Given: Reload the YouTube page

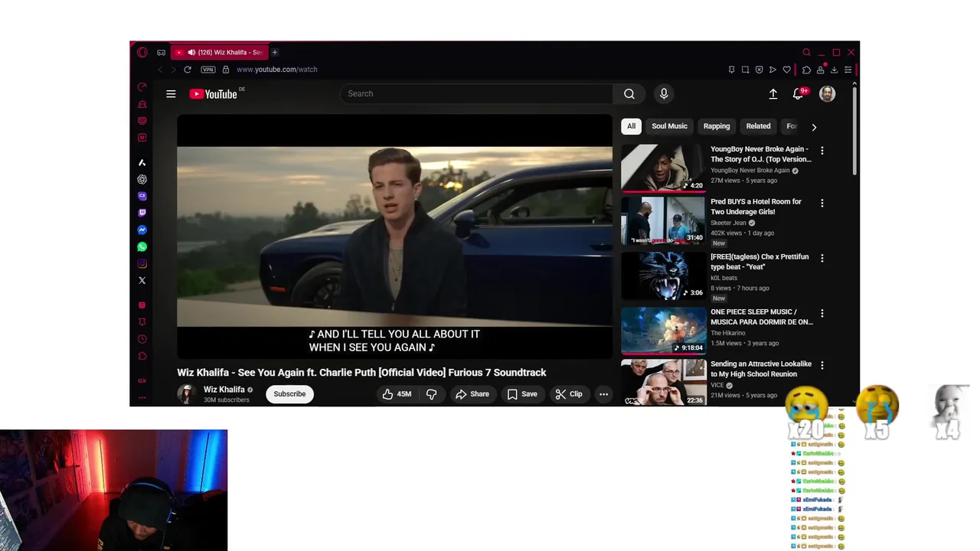Looking at the screenshot, I should [187, 69].
